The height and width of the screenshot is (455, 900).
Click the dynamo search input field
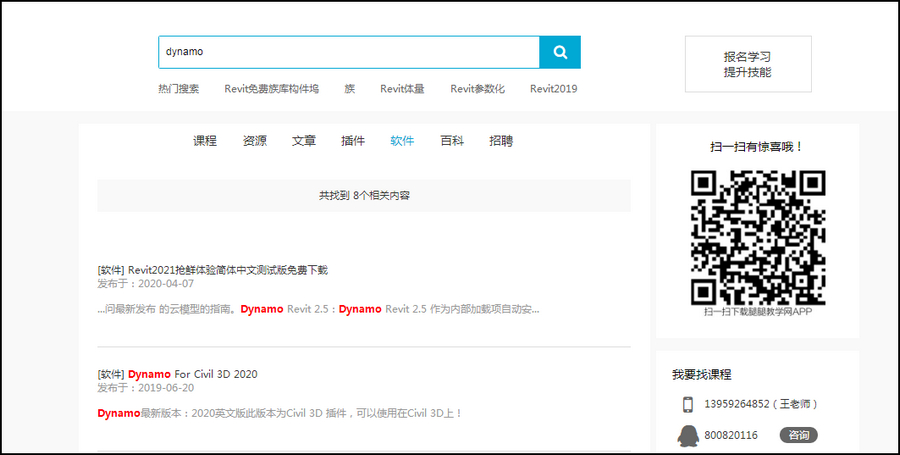pyautogui.click(x=349, y=52)
